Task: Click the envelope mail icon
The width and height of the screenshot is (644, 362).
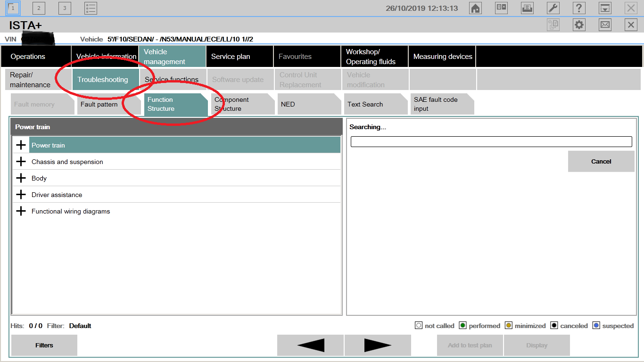Action: pyautogui.click(x=605, y=25)
